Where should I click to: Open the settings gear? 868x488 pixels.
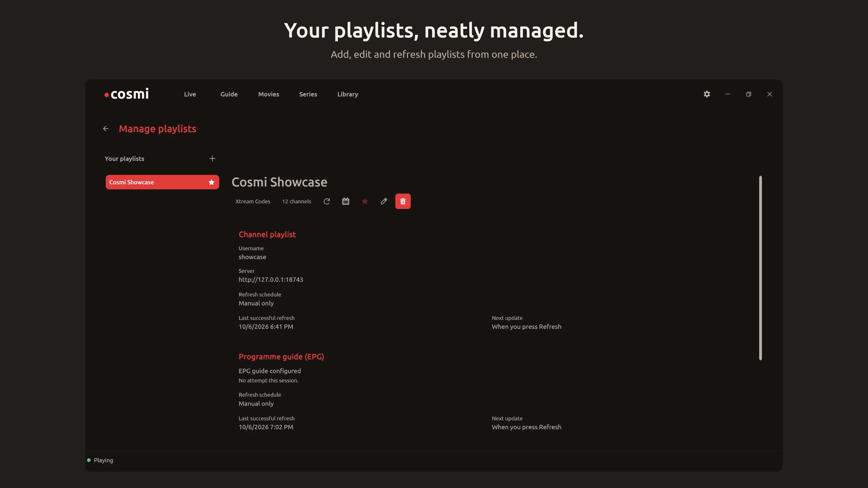tap(707, 94)
